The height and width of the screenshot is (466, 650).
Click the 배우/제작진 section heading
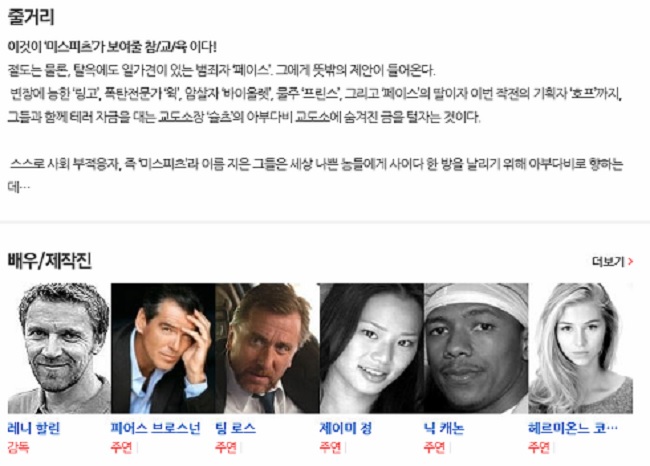tap(49, 261)
